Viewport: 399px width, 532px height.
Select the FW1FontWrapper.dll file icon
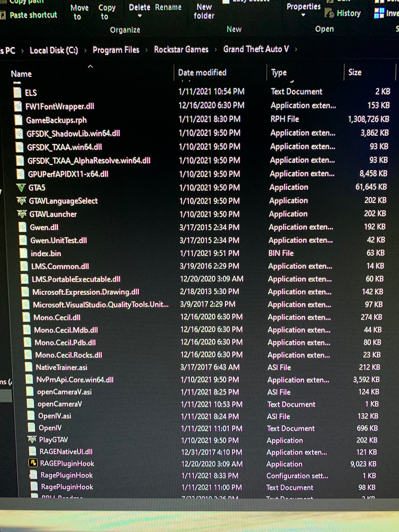(18, 106)
